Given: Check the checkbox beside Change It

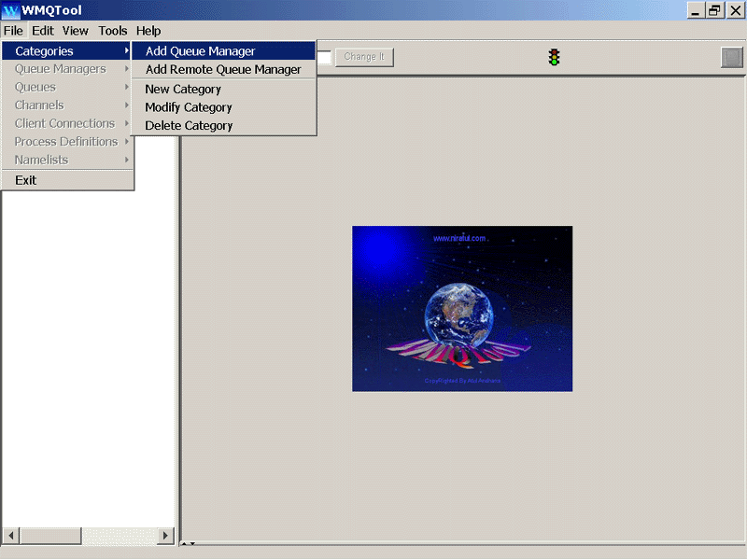Looking at the screenshot, I should tap(324, 57).
